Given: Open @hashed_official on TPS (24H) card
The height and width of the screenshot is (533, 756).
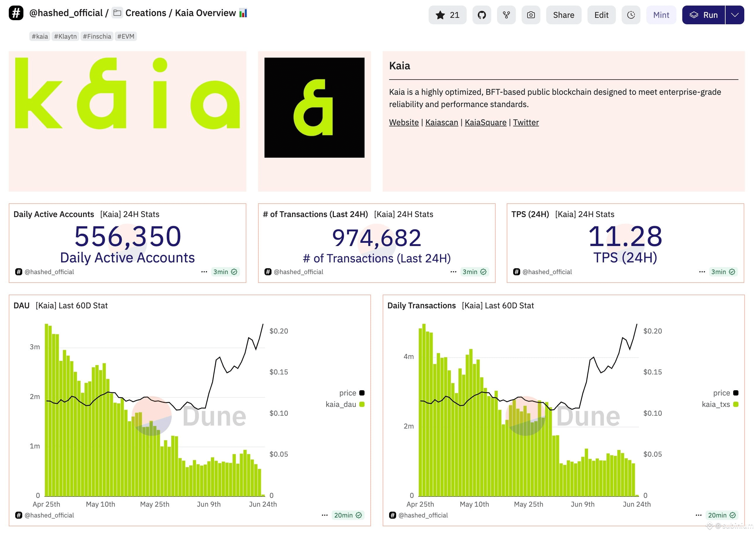Looking at the screenshot, I should [547, 272].
